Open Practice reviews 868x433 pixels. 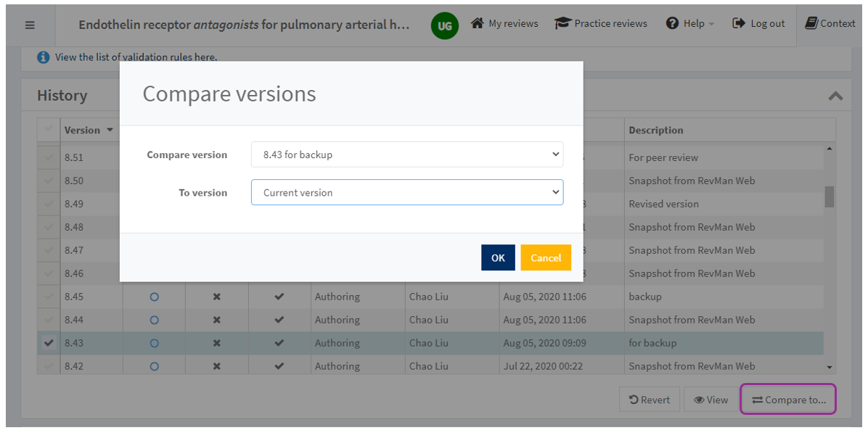(x=601, y=23)
